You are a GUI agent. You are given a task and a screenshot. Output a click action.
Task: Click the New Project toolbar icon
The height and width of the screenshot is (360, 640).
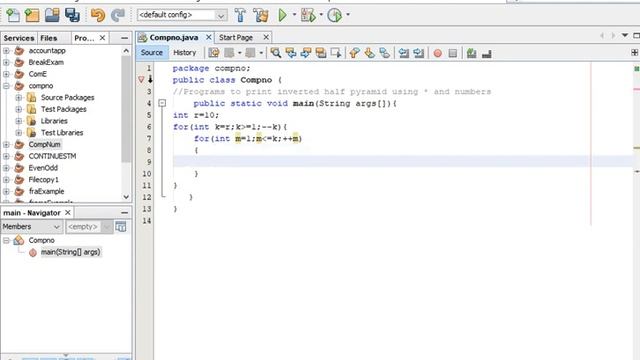[32, 15]
